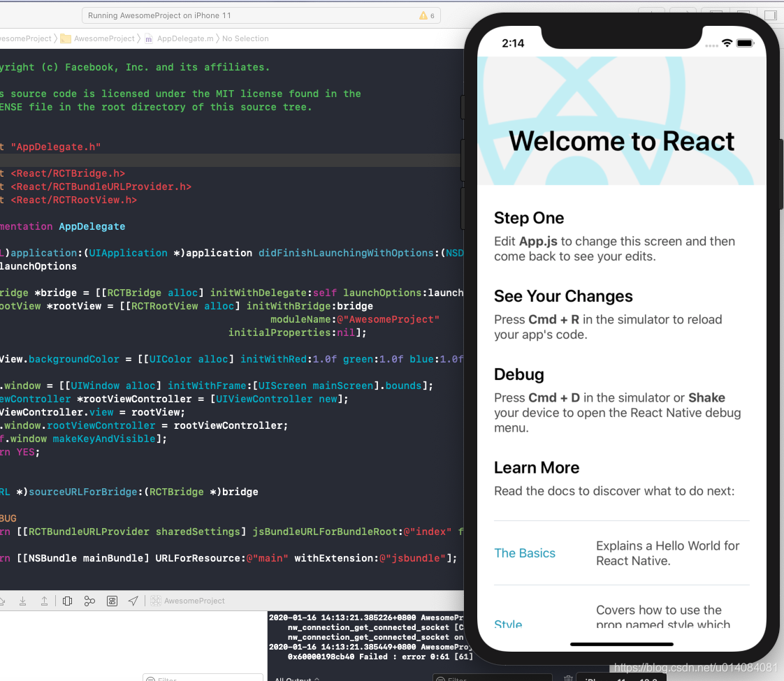Click the @"jsbundle" string in code

coord(412,558)
